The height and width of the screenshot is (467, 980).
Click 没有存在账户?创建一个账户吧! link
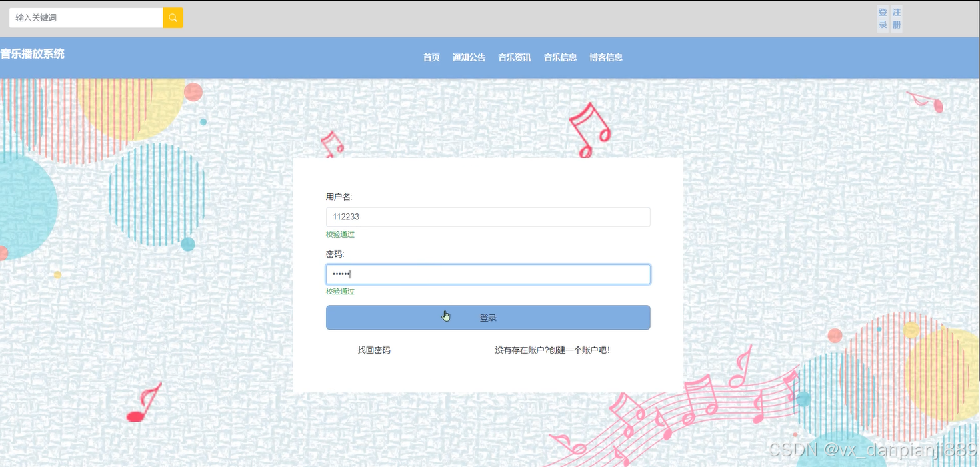(x=552, y=350)
